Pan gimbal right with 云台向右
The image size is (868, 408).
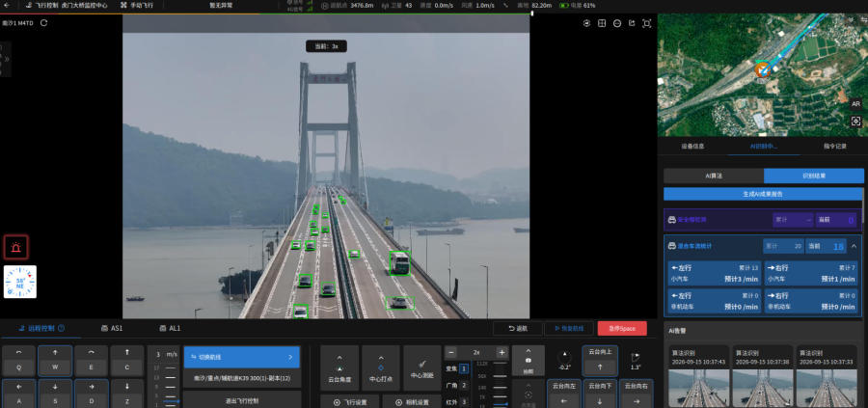pos(636,394)
